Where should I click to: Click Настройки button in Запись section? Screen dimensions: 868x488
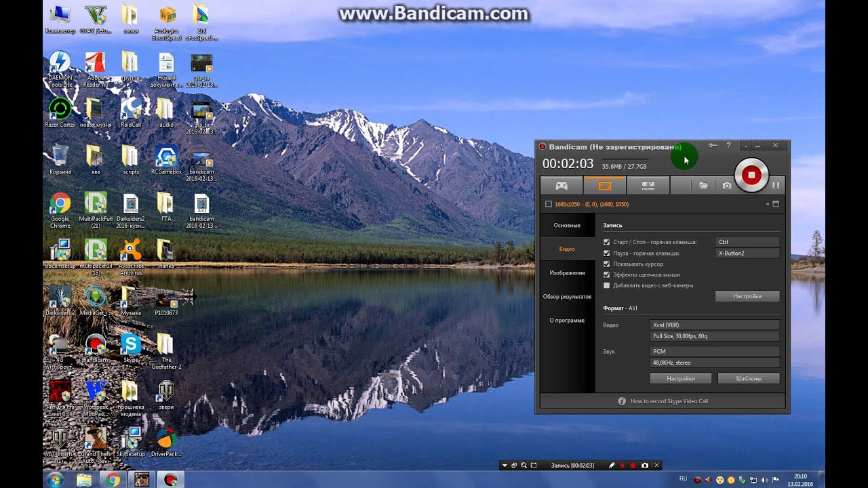747,296
